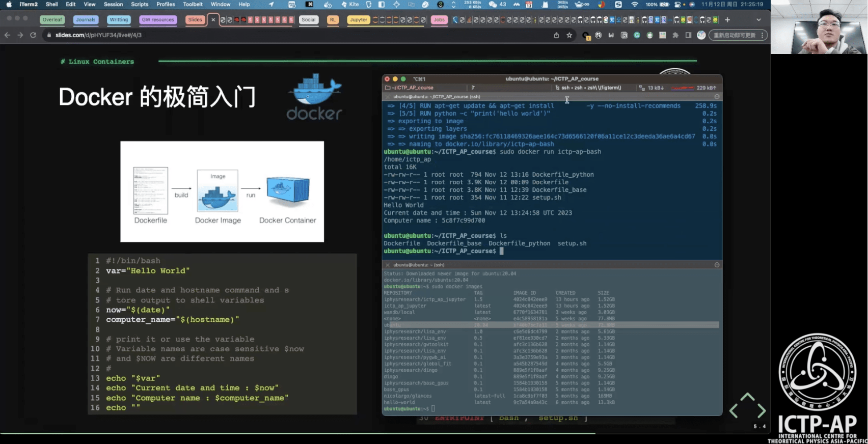Click the menu bar date and time
The height and width of the screenshot is (444, 868).
click(732, 4)
